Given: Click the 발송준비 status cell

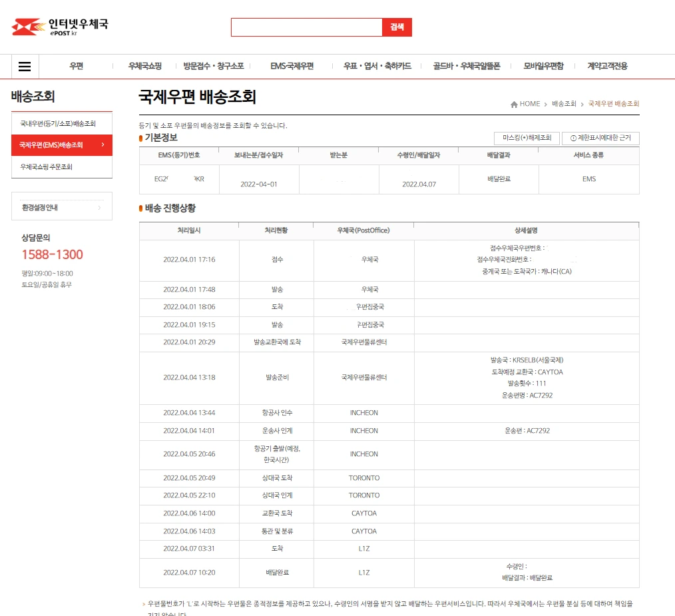Looking at the screenshot, I should (277, 378).
